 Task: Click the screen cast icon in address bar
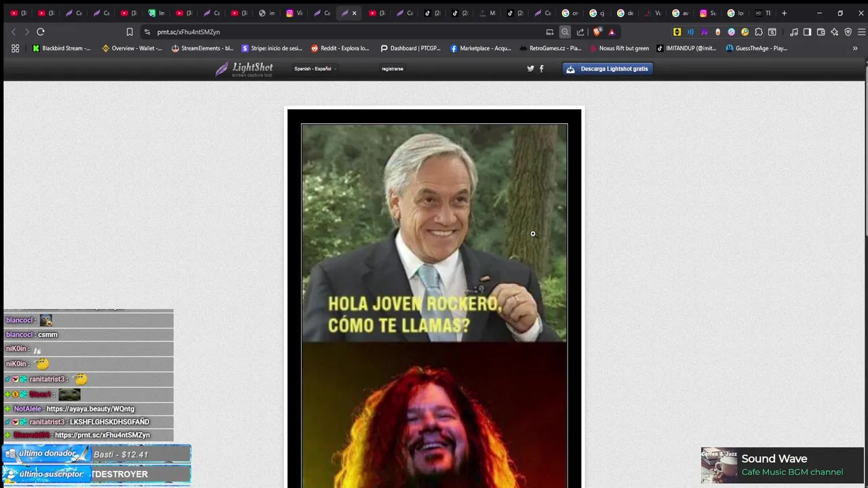point(550,32)
